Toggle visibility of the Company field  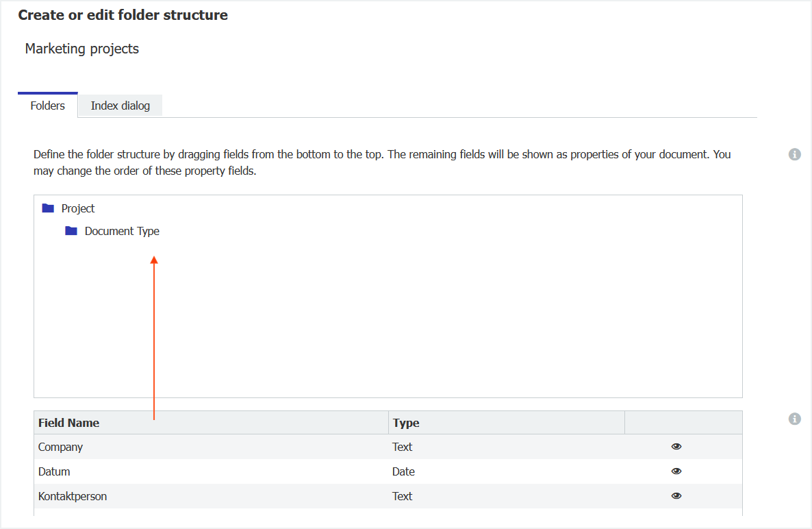676,447
